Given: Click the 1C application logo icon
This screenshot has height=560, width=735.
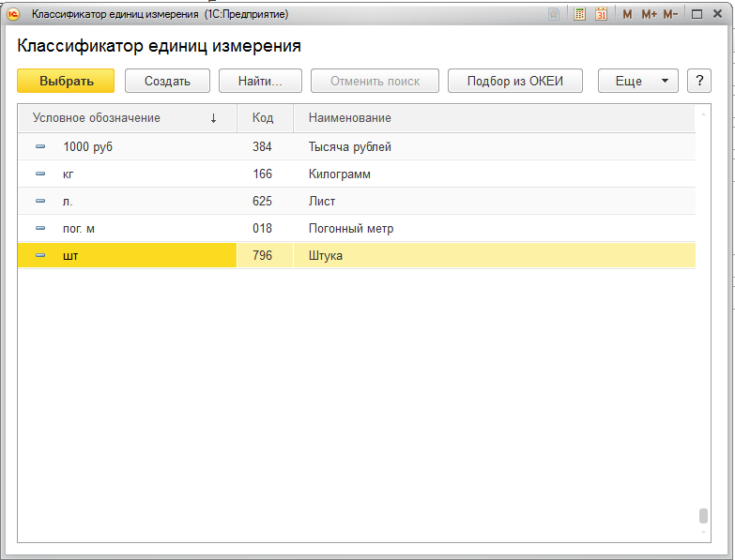Looking at the screenshot, I should (14, 15).
